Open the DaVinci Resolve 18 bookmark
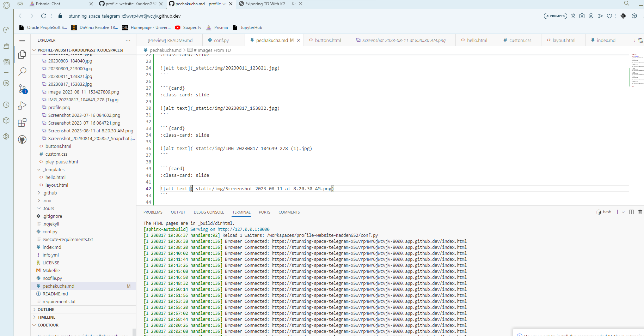644x336 pixels. pos(95,28)
